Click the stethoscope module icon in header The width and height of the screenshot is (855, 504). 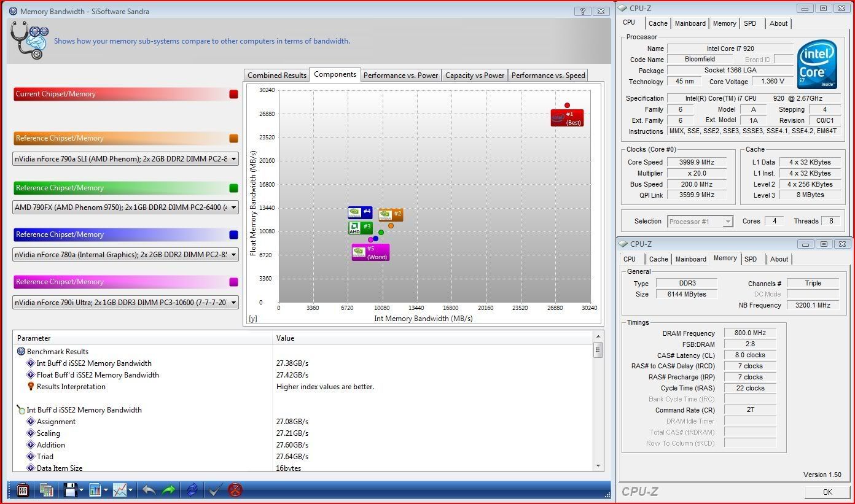[x=29, y=41]
